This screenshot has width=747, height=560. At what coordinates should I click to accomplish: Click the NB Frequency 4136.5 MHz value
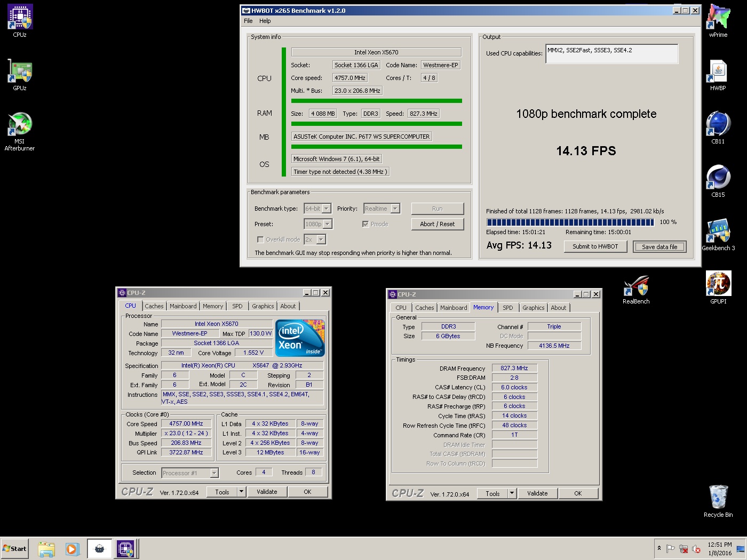554,346
